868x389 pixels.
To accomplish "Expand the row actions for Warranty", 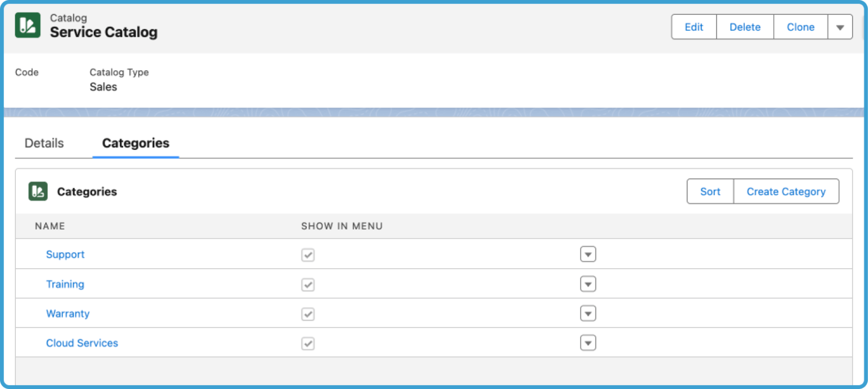I will click(x=588, y=313).
